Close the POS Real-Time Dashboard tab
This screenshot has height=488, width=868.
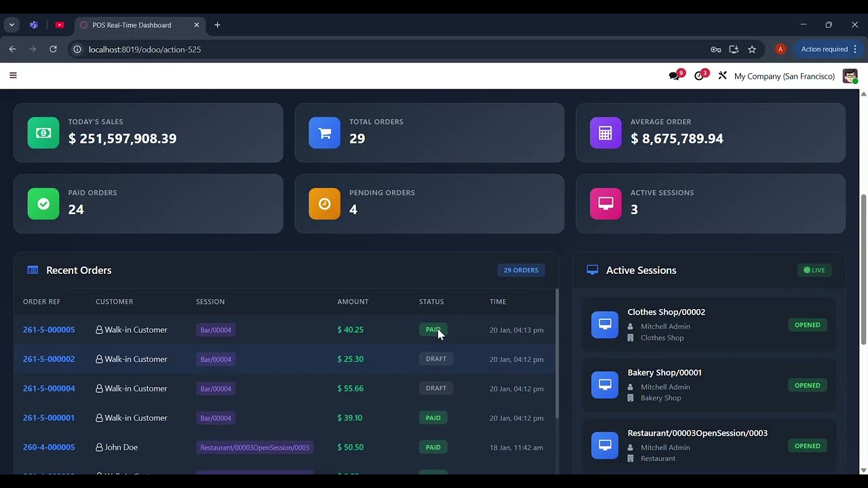click(197, 25)
